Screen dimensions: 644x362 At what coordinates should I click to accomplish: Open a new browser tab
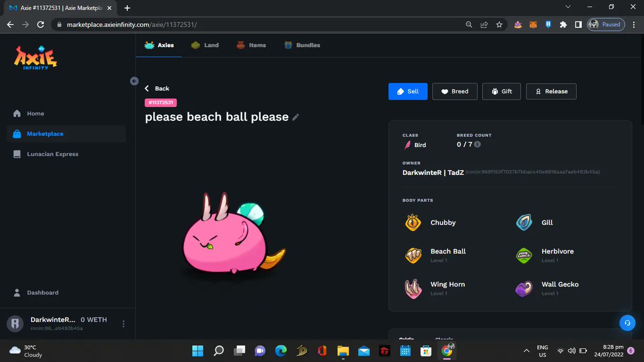(127, 8)
